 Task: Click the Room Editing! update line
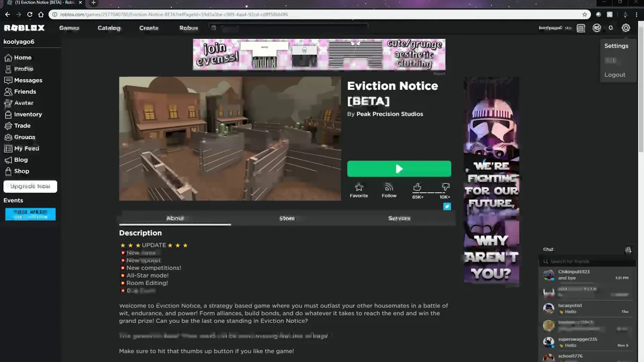tap(147, 283)
